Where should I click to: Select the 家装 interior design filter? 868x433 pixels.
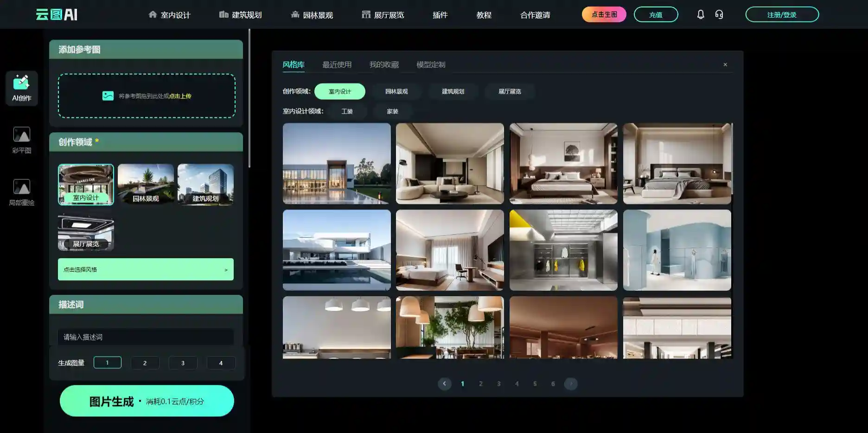(392, 112)
